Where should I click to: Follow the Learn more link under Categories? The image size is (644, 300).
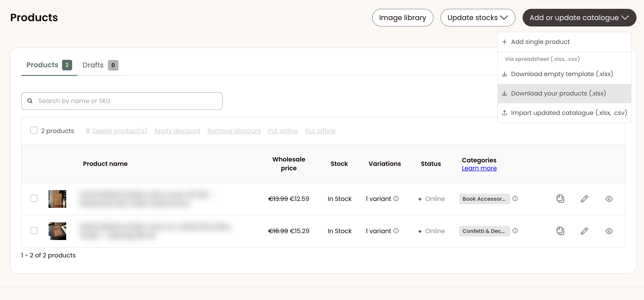point(479,168)
